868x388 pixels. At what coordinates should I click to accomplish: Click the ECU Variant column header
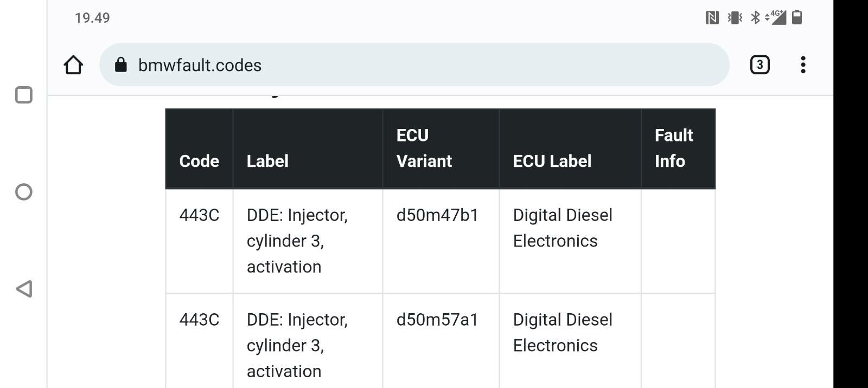coord(424,148)
